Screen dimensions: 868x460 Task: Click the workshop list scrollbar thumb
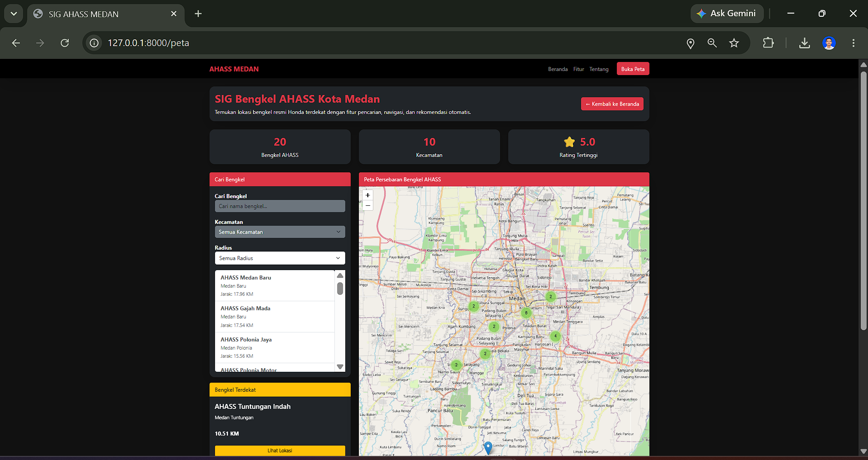340,289
